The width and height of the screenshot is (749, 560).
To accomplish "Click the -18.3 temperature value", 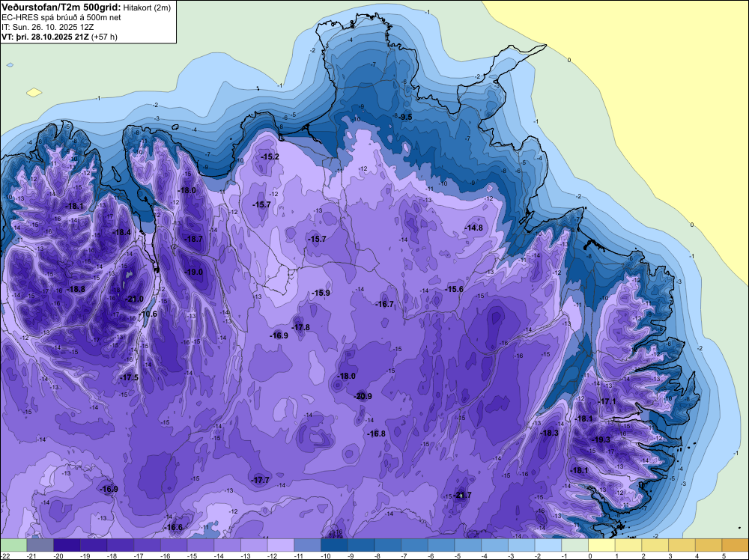I will 549,433.
